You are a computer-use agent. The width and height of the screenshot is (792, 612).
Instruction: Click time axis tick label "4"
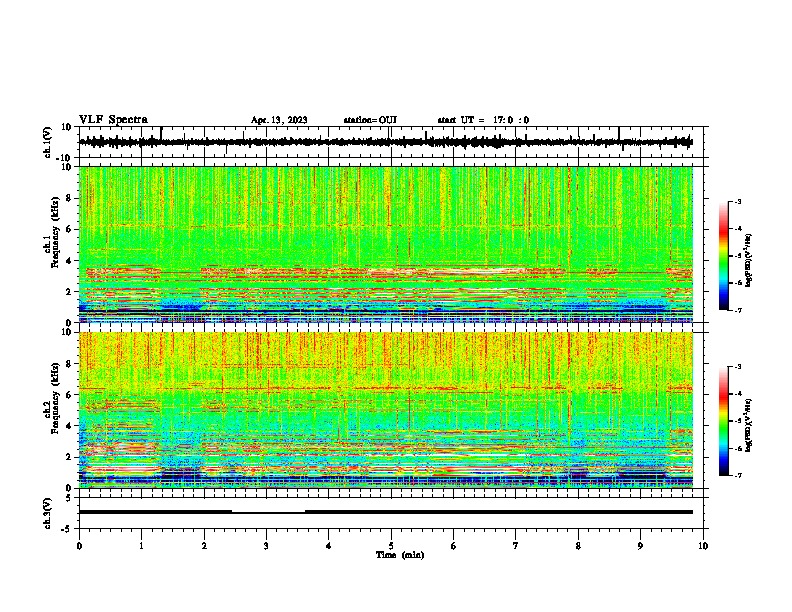pos(329,546)
